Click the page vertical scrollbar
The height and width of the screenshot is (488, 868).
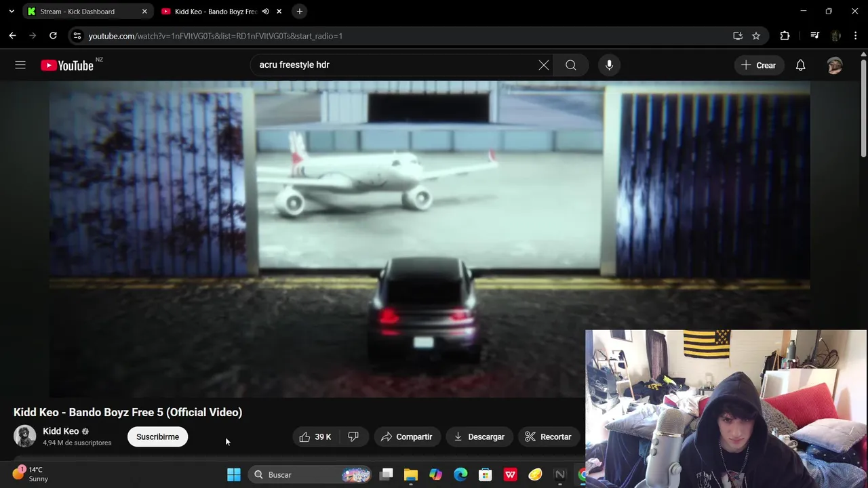click(x=863, y=108)
